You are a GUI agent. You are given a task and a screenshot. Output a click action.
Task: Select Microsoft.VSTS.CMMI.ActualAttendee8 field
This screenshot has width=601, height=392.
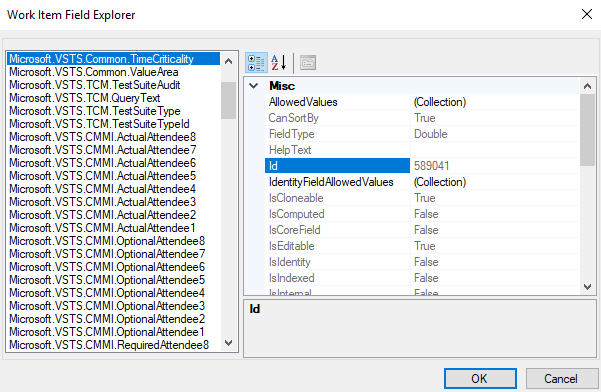point(114,137)
